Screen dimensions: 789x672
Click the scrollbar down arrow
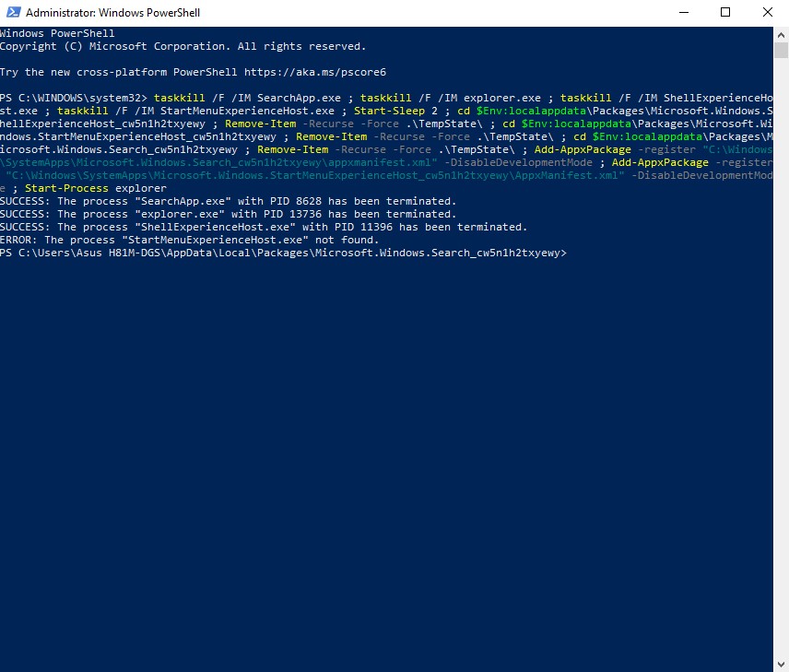pos(781,665)
